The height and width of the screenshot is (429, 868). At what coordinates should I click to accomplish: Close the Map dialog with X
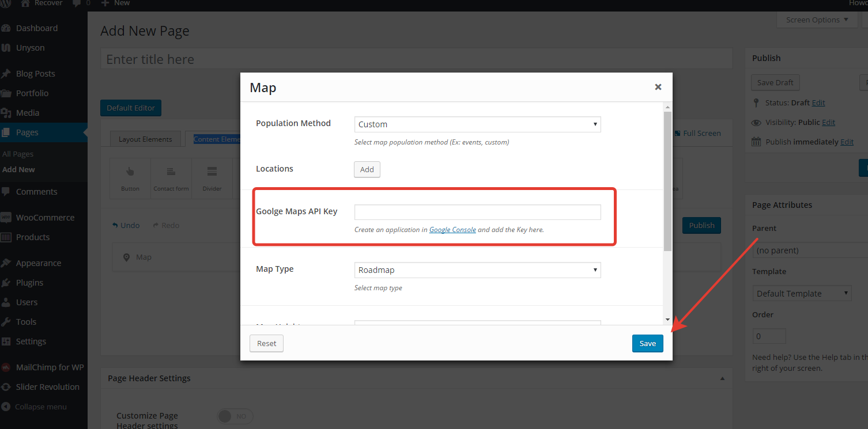click(658, 87)
